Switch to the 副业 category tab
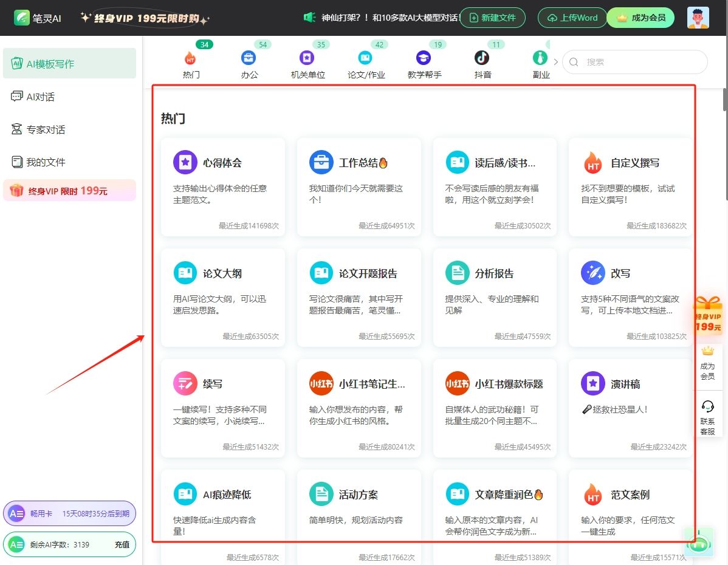Viewport: 728px width, 565px height. (x=541, y=64)
